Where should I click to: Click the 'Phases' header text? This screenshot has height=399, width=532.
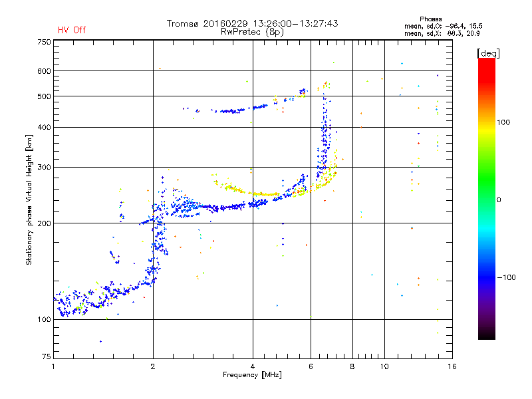430,19
